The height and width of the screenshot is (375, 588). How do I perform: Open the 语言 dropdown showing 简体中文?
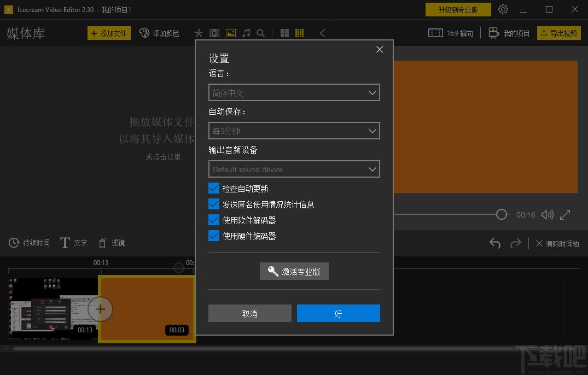(x=294, y=93)
